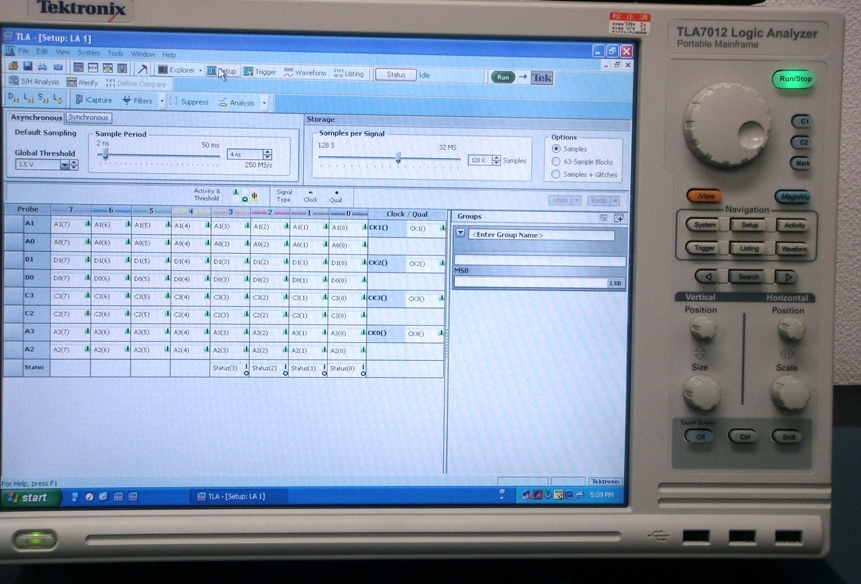861x584 pixels.
Task: Open the Window menu
Action: pos(143,54)
